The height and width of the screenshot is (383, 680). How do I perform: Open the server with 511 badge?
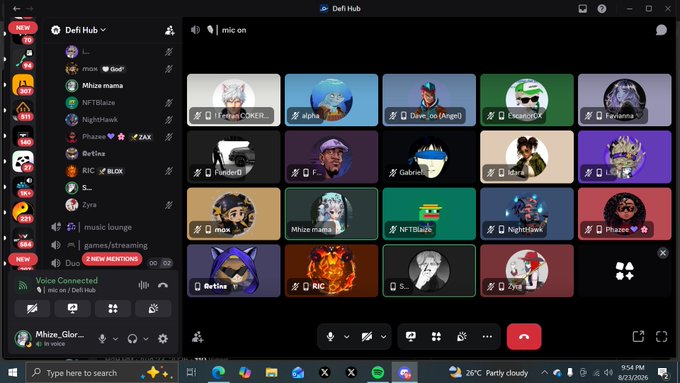(x=23, y=110)
